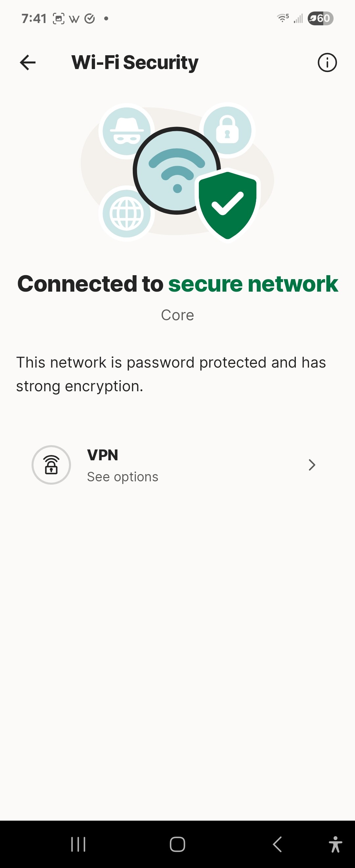Tap the VPN lock Wi-Fi icon
This screenshot has width=355, height=868.
point(51,465)
